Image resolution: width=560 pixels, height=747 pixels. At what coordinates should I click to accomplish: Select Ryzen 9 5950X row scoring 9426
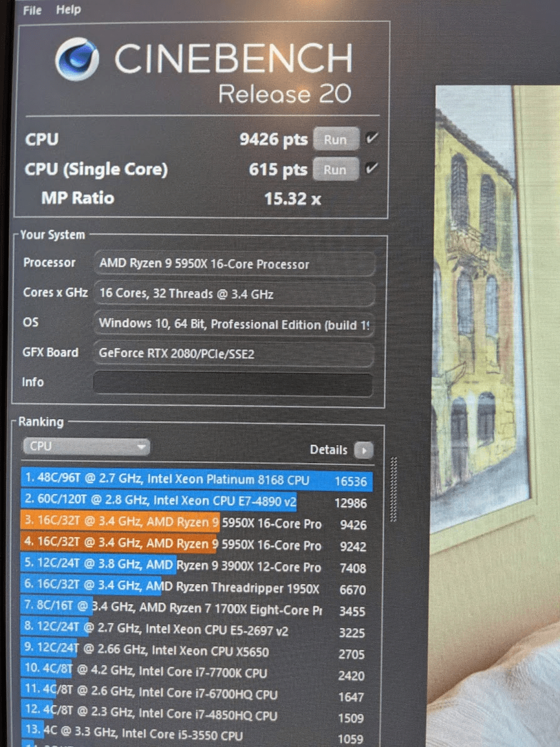(197, 523)
